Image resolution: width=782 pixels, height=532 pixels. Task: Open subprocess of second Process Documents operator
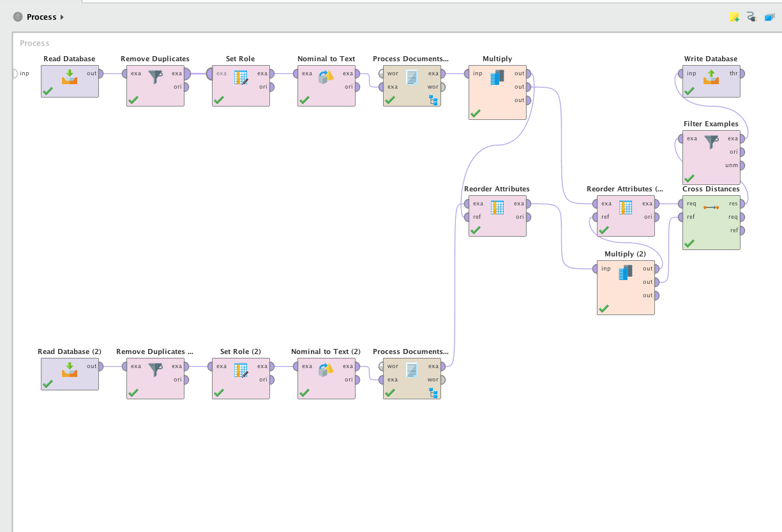433,392
